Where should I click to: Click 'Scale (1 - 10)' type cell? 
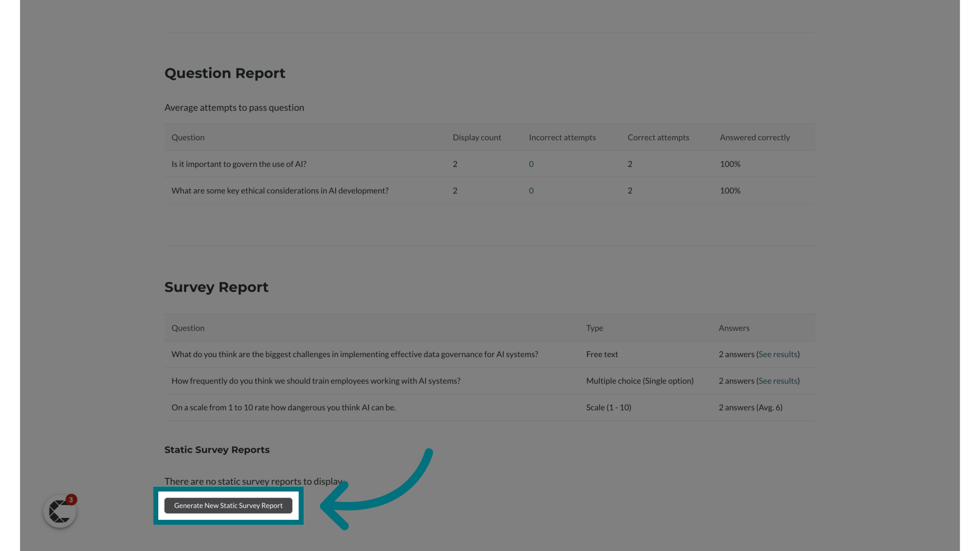click(608, 407)
